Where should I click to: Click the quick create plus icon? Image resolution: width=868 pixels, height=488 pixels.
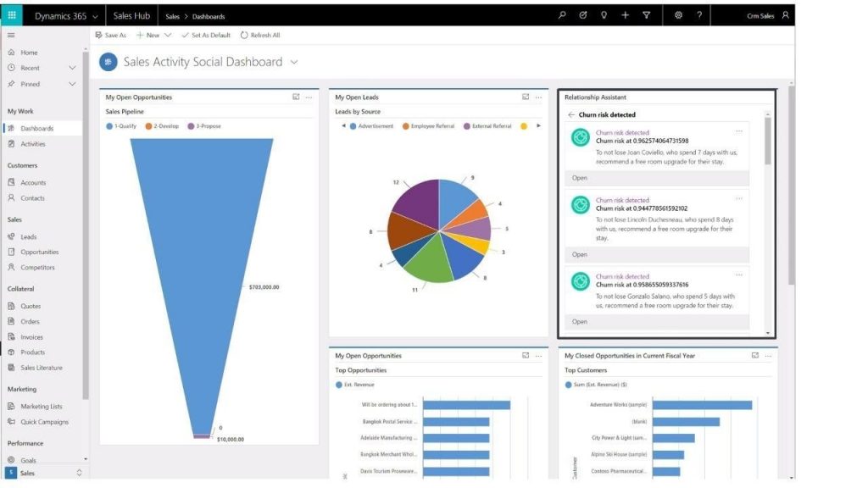pos(625,15)
